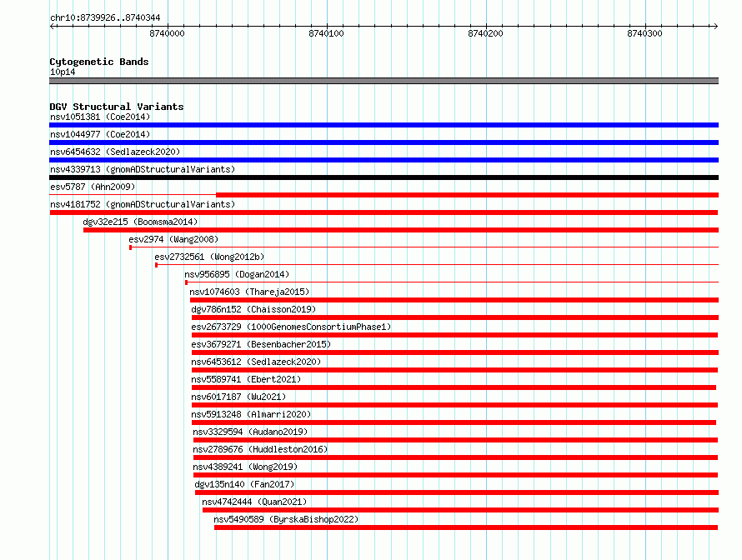Select variant nsv3329594 (Audano2019) label
Screen dimensions: 742x560
(250, 432)
